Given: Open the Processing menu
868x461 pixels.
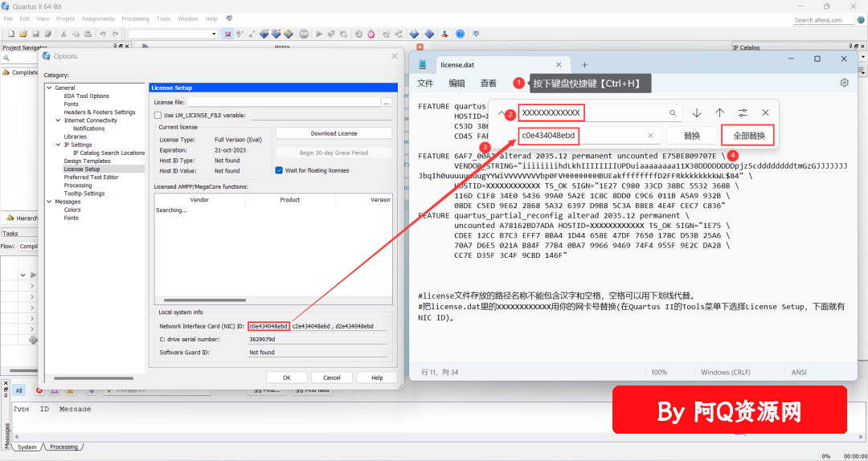Looking at the screenshot, I should 135,18.
